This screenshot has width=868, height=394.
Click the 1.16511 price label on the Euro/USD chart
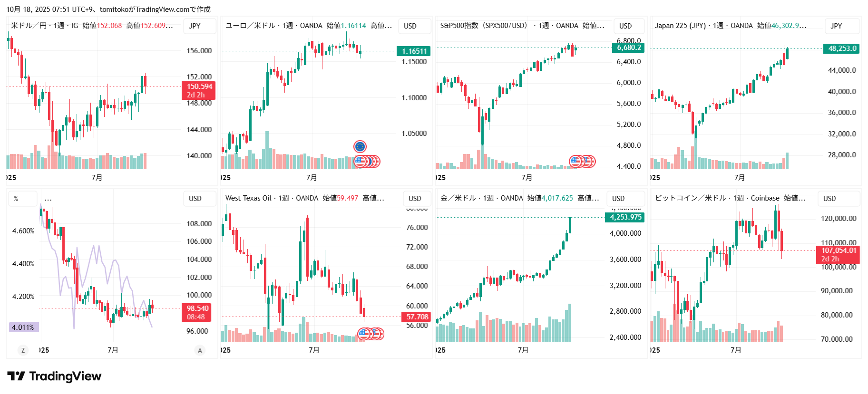[x=414, y=51]
